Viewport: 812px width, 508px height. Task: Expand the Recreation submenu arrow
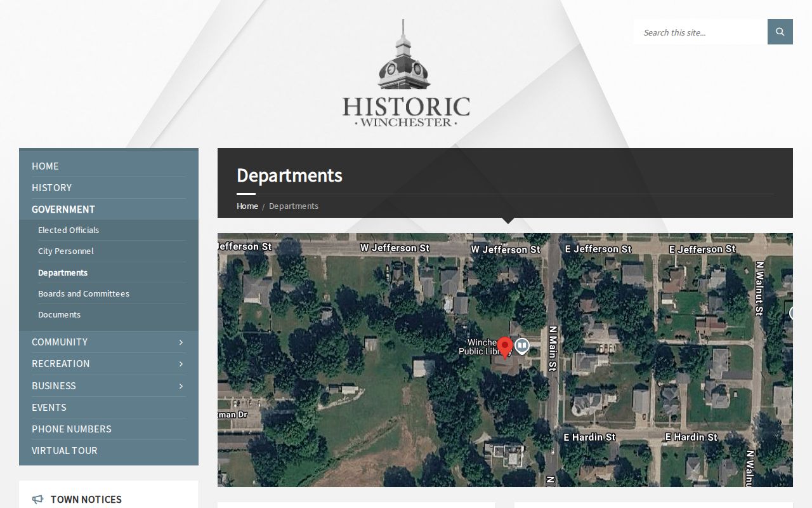[181, 364]
